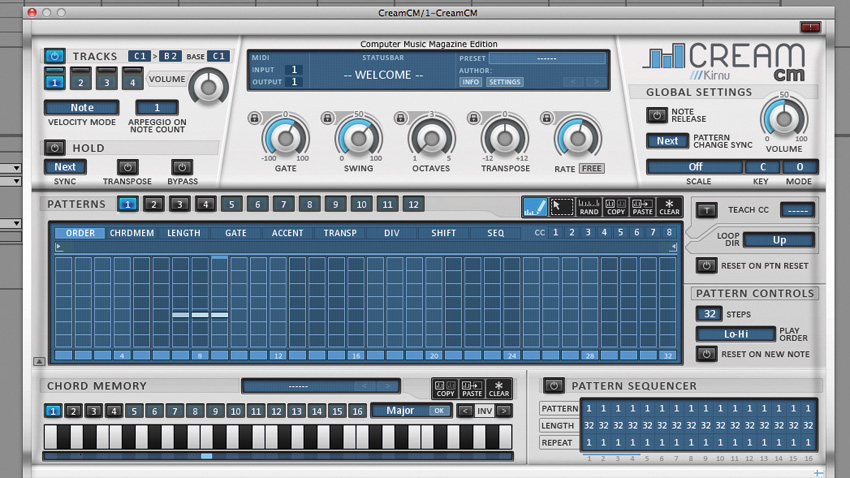The height and width of the screenshot is (478, 850).
Task: Open the GATE lane tab
Action: (x=235, y=233)
